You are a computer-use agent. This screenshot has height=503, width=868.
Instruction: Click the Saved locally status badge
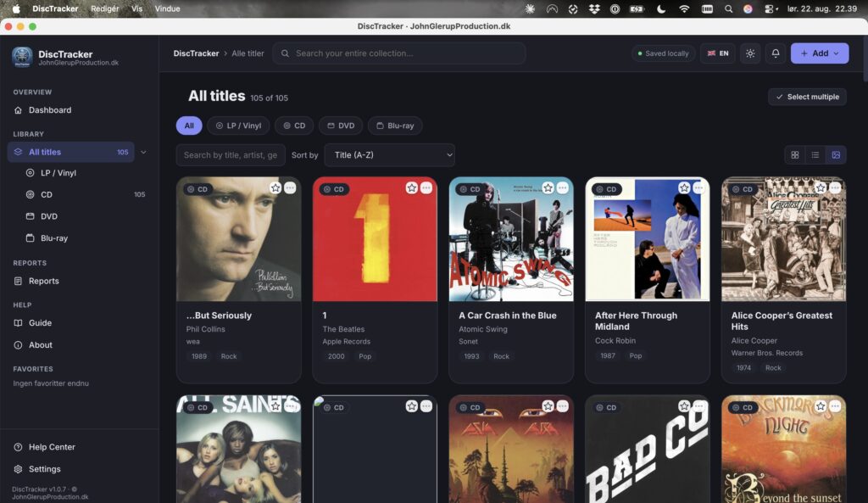pos(663,53)
